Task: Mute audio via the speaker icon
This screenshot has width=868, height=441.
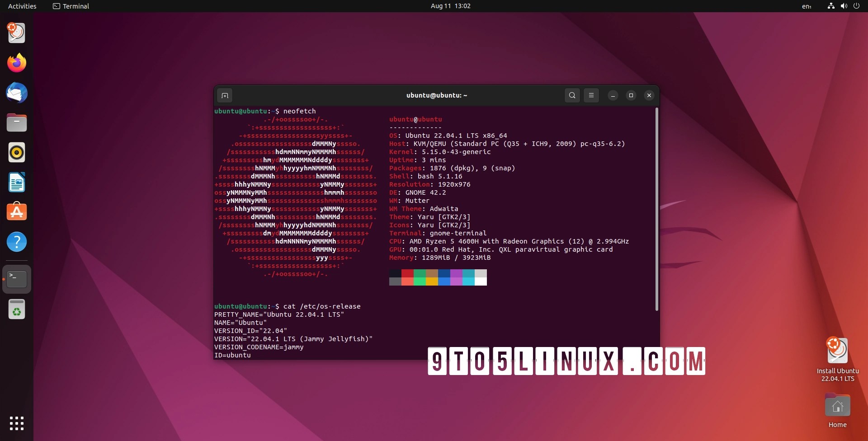Action: (x=844, y=6)
